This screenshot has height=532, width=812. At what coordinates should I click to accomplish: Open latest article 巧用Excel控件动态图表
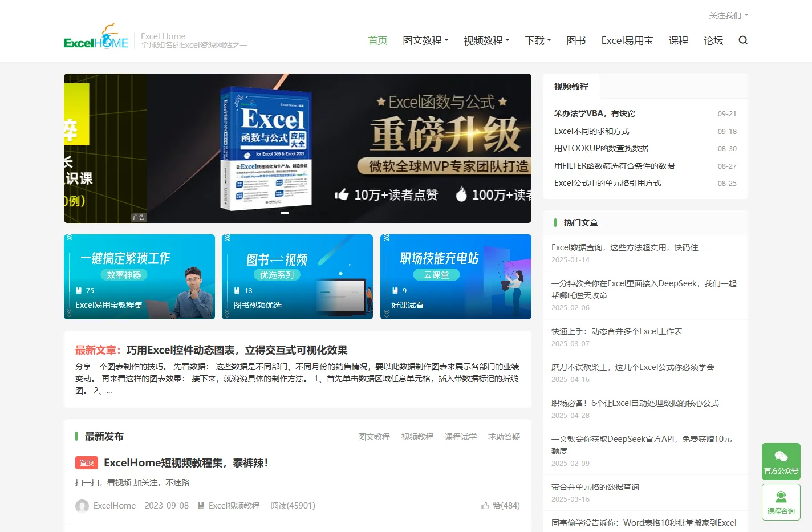pos(237,350)
